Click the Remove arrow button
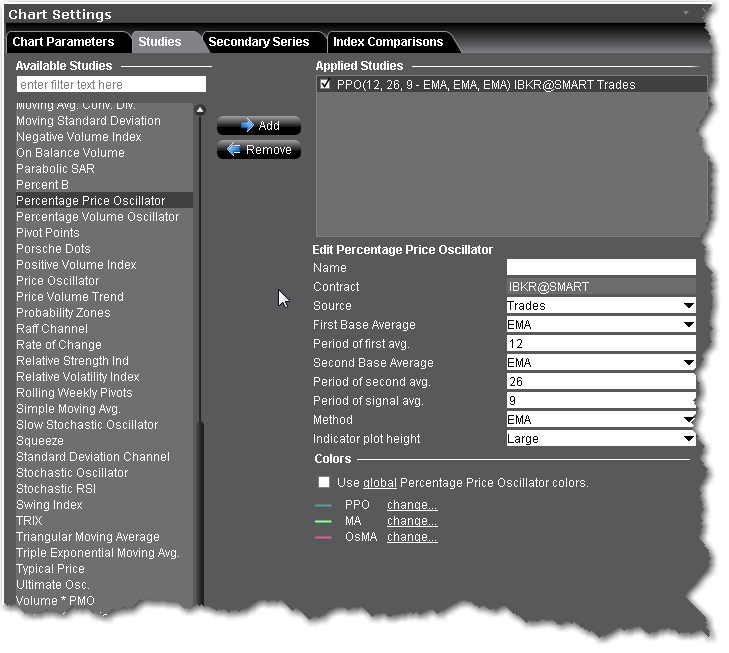 point(259,150)
